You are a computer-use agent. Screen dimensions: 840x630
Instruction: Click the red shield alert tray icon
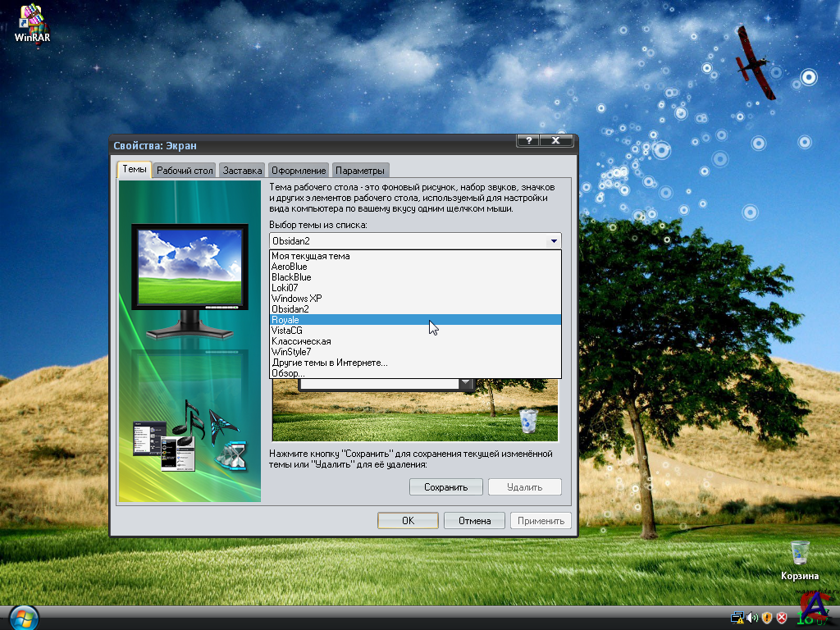(x=782, y=618)
